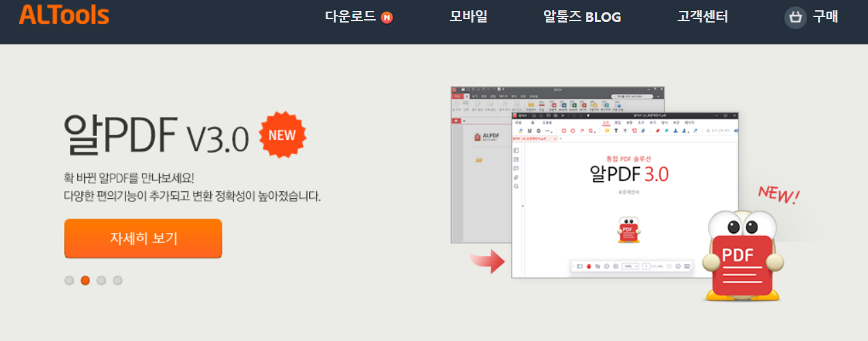The width and height of the screenshot is (868, 341).
Task: Click the ALTools logo
Action: [x=64, y=16]
